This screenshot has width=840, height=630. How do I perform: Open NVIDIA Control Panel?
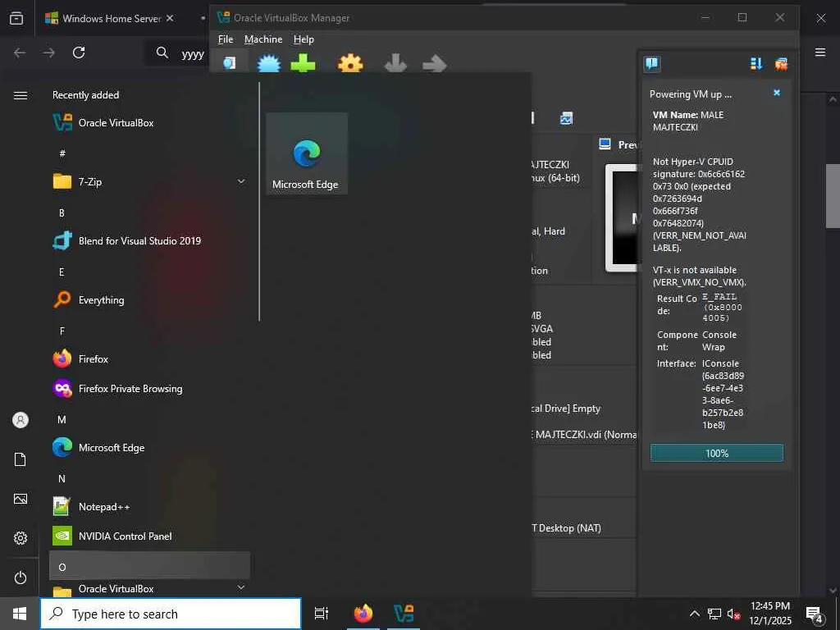pyautogui.click(x=149, y=536)
